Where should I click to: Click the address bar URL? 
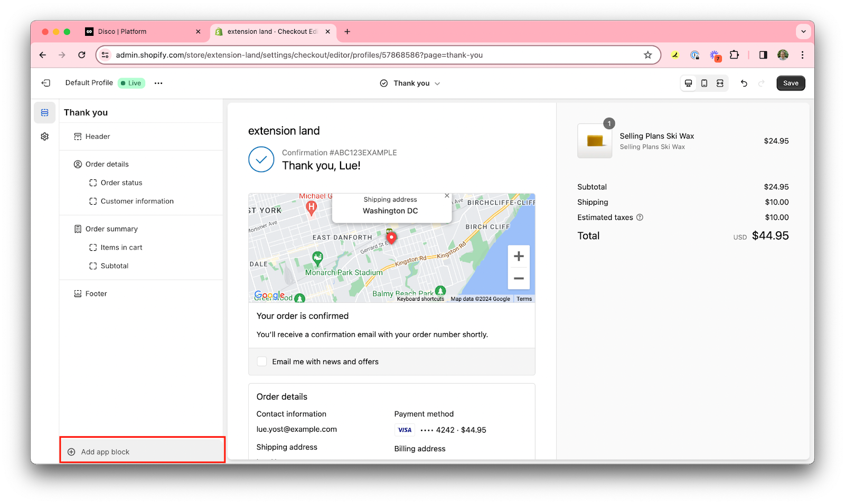tap(299, 55)
